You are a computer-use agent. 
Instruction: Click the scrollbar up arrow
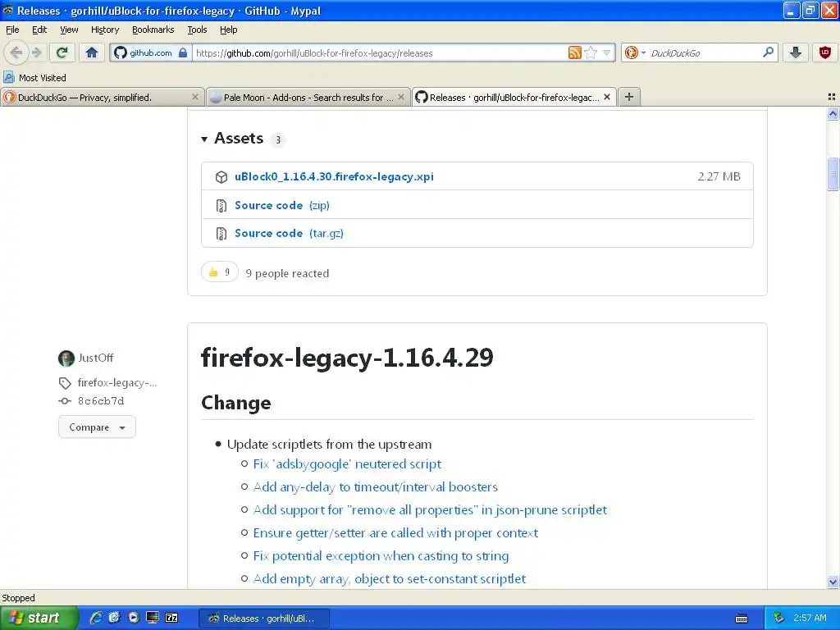(833, 113)
